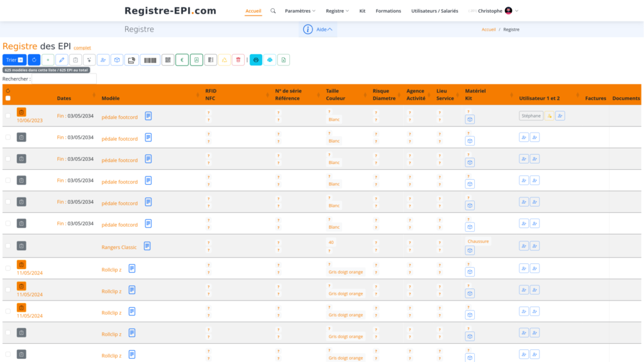Go to the Accueil navigation tab

click(x=253, y=11)
